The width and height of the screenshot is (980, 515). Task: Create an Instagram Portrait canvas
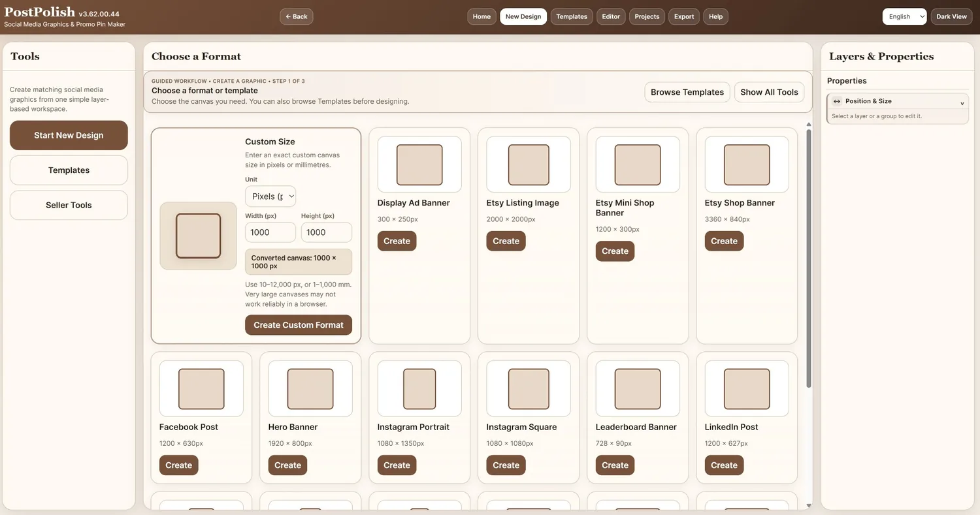point(397,465)
